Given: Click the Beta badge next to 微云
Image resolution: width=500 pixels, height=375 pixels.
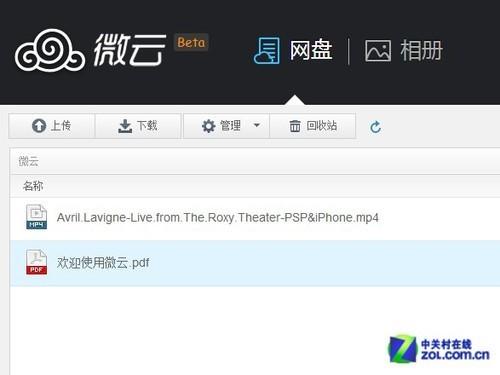Looking at the screenshot, I should [x=191, y=42].
